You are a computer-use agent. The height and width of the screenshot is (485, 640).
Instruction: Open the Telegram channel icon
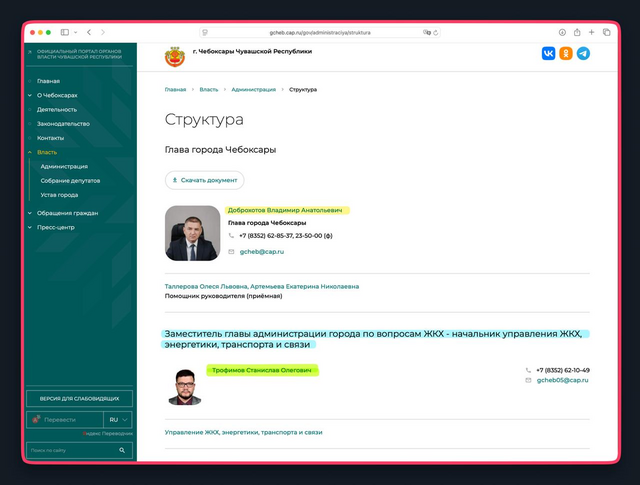tap(583, 54)
